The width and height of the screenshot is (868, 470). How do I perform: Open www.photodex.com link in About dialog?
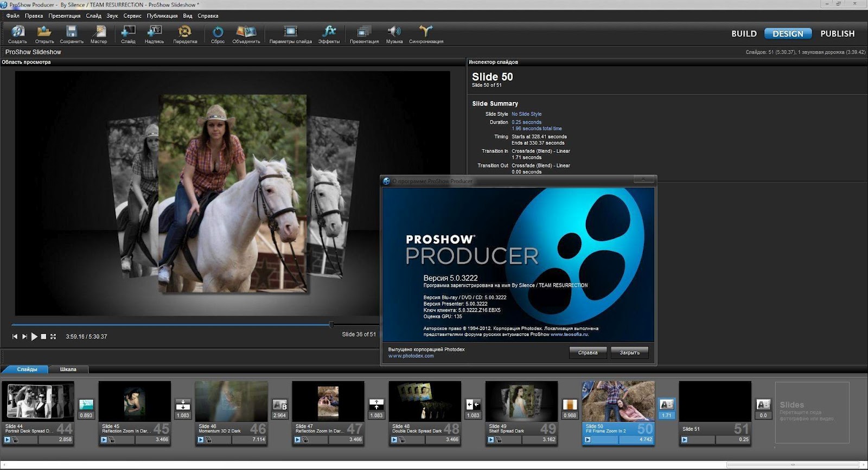411,356
